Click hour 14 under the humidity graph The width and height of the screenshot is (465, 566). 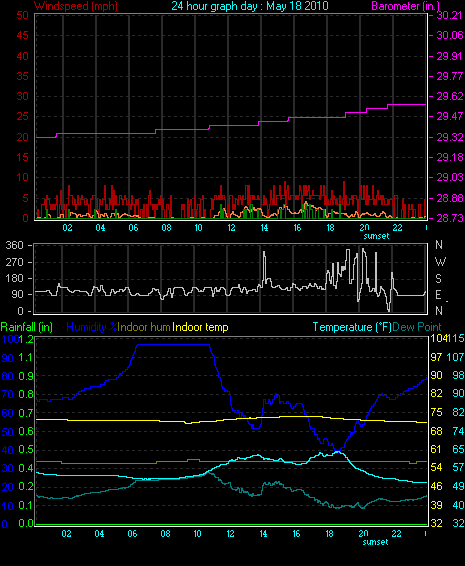point(264,534)
